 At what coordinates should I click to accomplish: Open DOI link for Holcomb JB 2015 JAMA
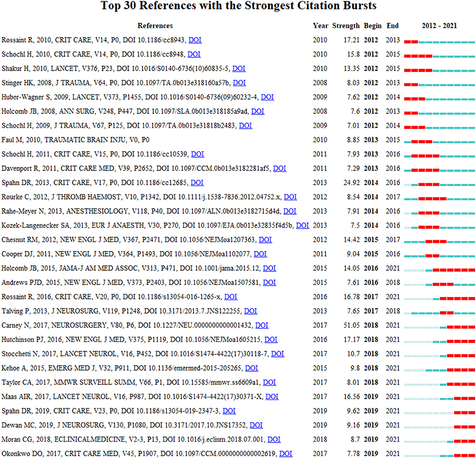pos(269,269)
